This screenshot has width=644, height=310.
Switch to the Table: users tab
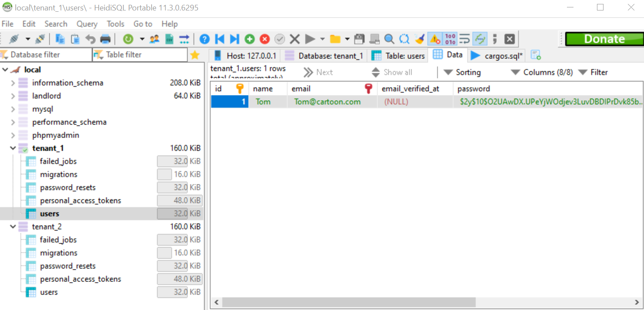pos(398,56)
